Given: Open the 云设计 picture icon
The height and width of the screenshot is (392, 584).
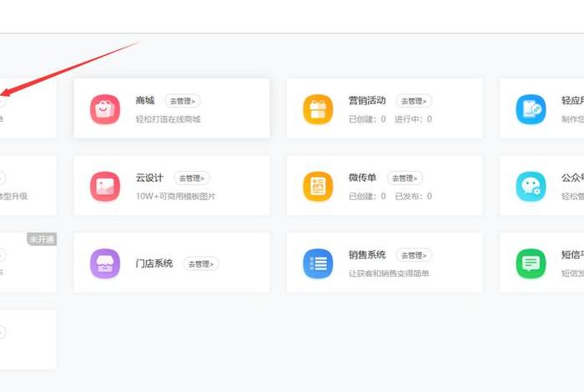Looking at the screenshot, I should click(x=105, y=186).
